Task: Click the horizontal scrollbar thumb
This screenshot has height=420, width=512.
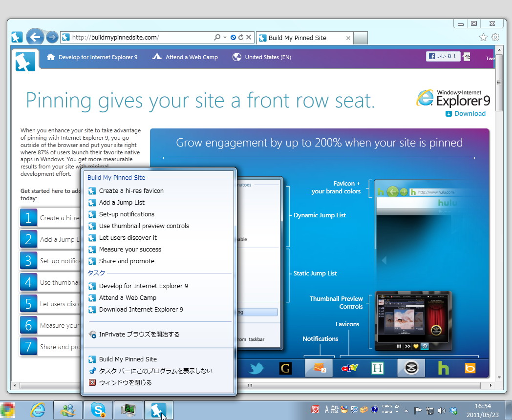Action: [x=250, y=385]
